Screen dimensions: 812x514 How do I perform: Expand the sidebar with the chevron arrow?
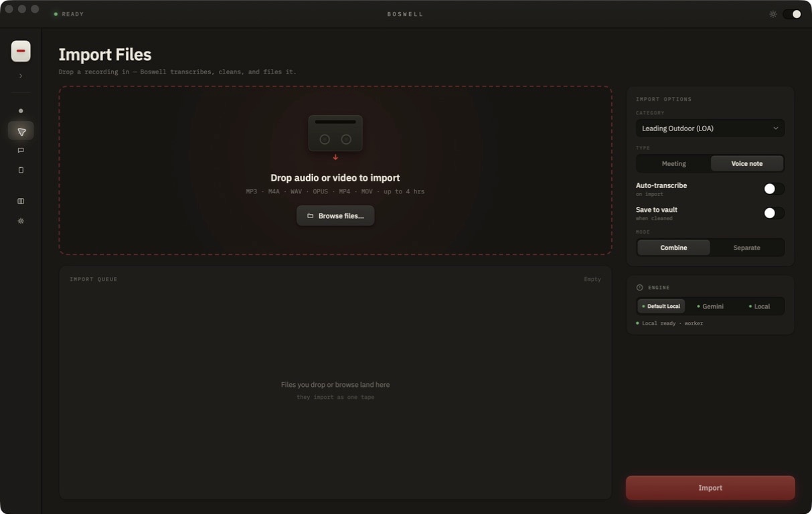[x=21, y=76]
